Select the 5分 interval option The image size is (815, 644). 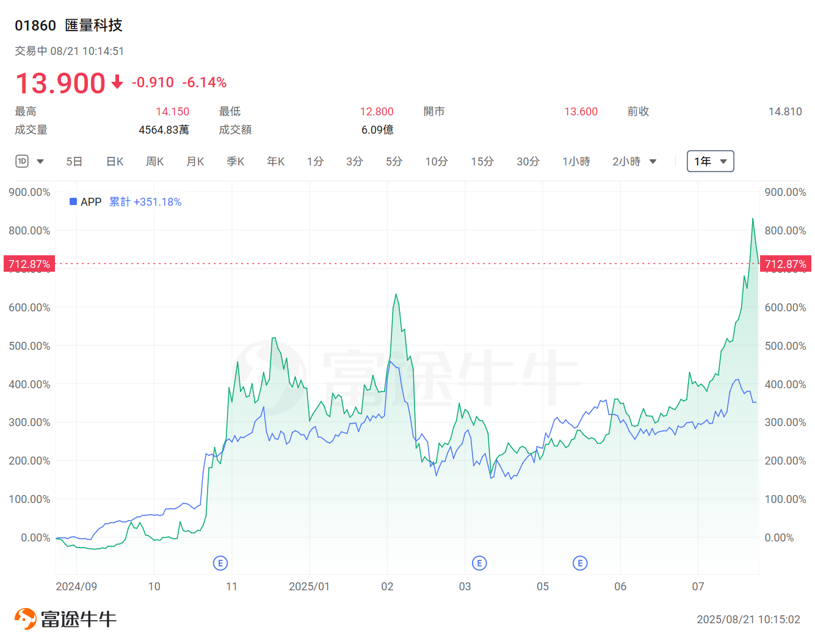pos(394,161)
